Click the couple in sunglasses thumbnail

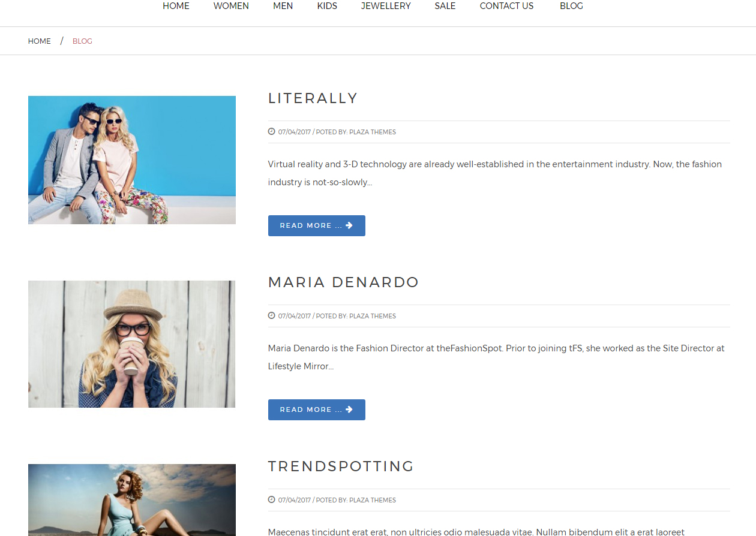point(131,160)
